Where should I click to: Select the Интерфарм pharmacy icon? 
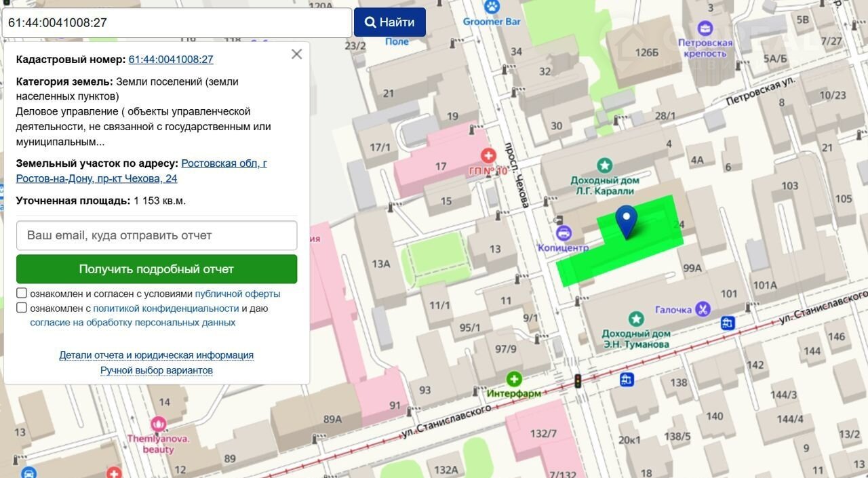[x=514, y=378]
